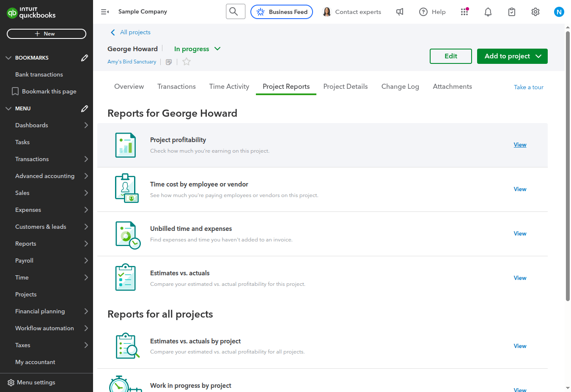Open the N user profile avatar
The height and width of the screenshot is (392, 571).
(559, 12)
